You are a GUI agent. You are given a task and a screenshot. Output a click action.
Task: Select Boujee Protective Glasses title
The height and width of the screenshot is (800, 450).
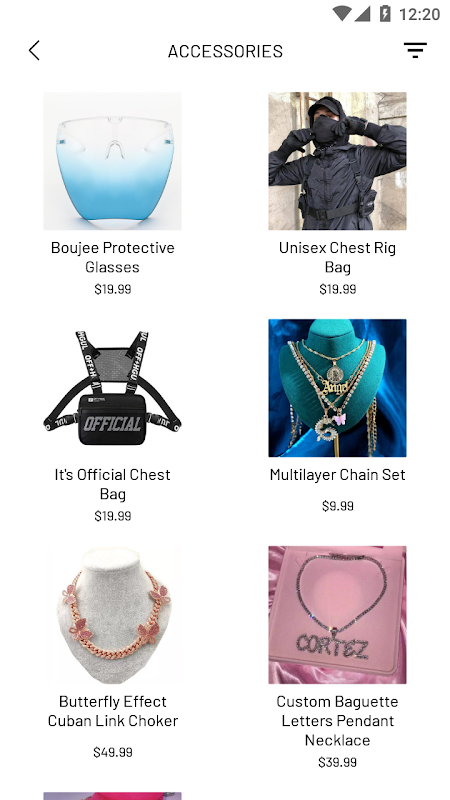point(112,257)
